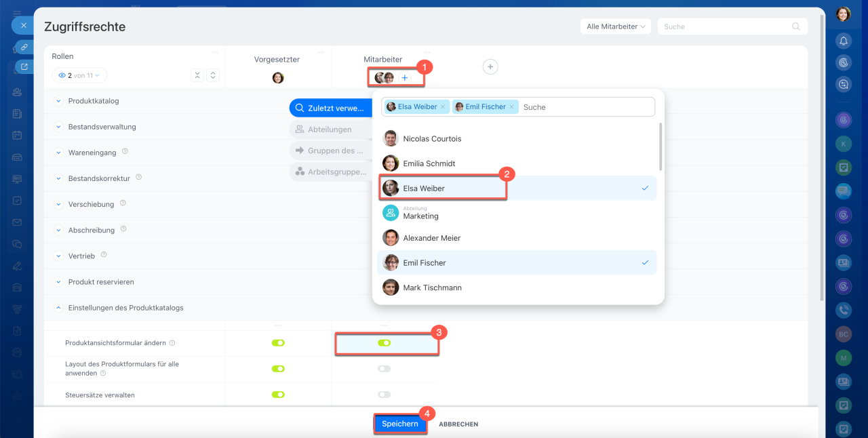
Task: Click the open in new window icon
Action: coord(24,66)
